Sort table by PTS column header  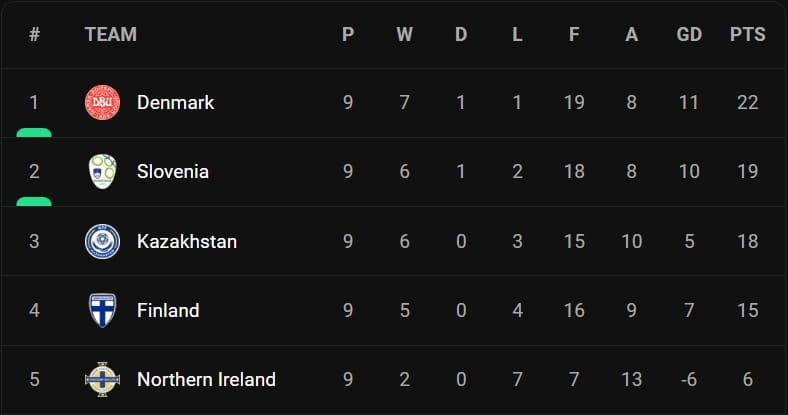point(747,34)
